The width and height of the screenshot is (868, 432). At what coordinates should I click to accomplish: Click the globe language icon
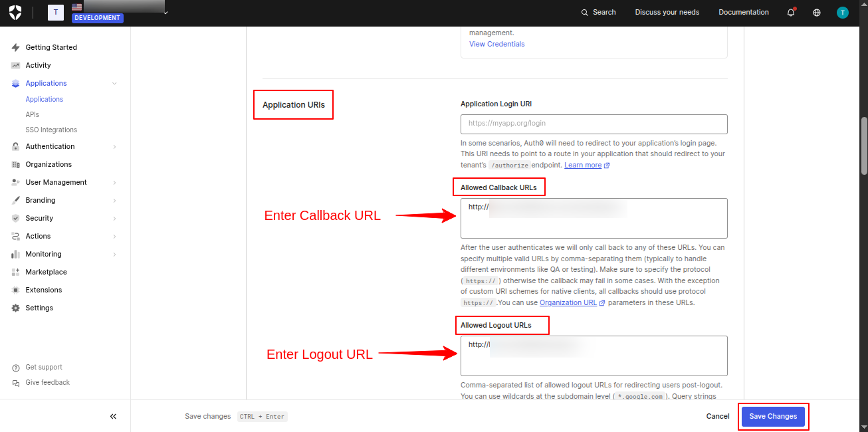coord(817,12)
